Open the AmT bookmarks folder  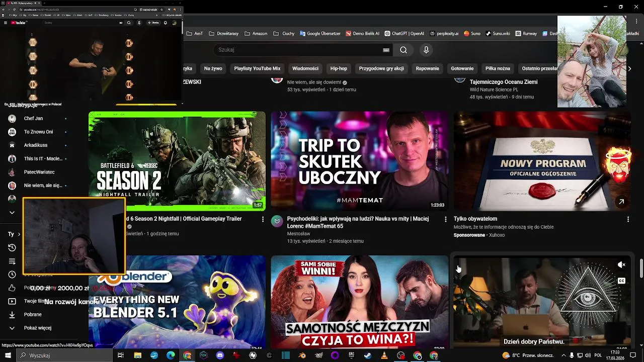point(195,34)
